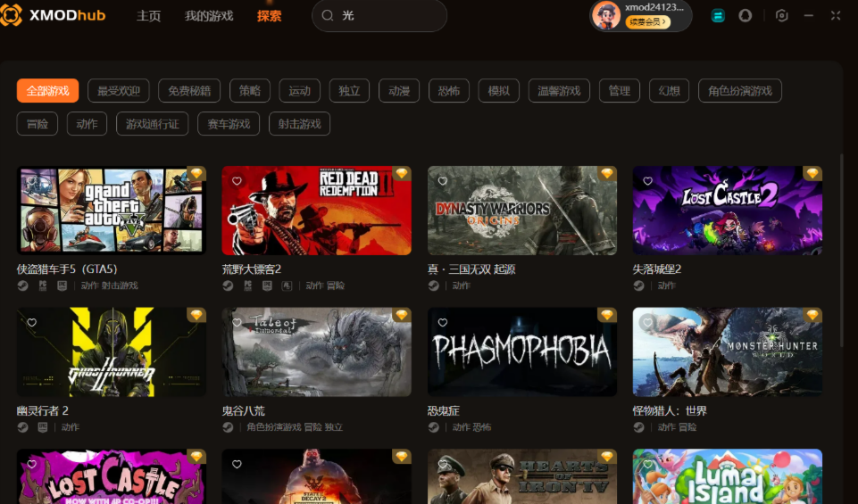This screenshot has height=504, width=858.
Task: Click Epic platform icon under 幽灵行者 2
Action: click(x=42, y=427)
